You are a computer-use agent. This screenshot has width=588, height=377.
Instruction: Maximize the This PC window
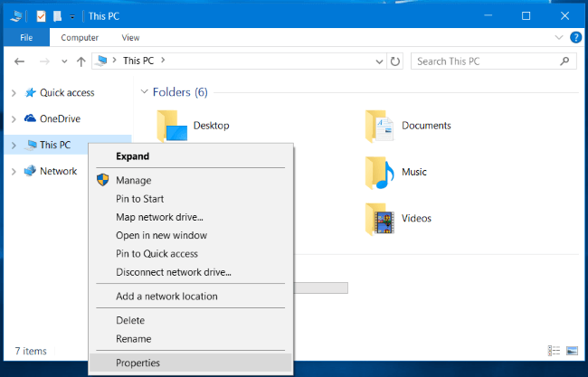[526, 15]
